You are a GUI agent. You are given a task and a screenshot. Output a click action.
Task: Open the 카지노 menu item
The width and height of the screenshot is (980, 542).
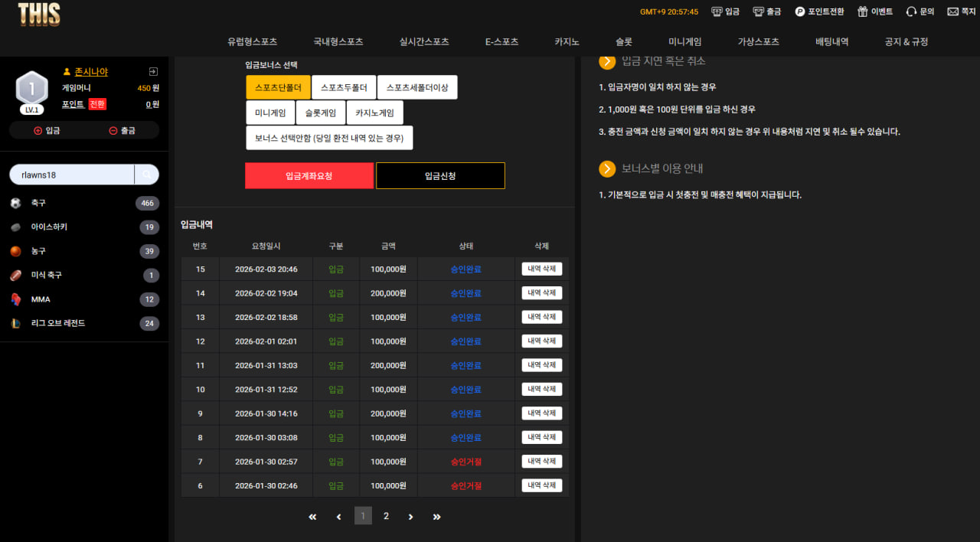tap(567, 42)
